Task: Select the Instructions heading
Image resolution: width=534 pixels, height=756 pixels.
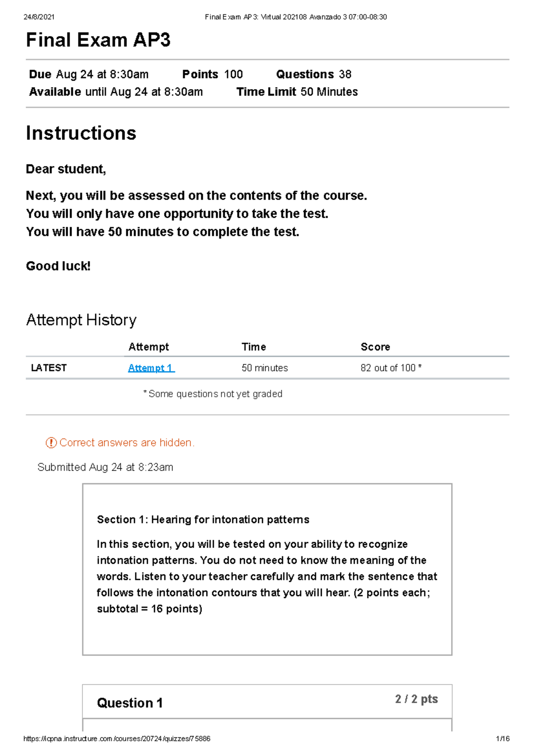Action: click(81, 133)
